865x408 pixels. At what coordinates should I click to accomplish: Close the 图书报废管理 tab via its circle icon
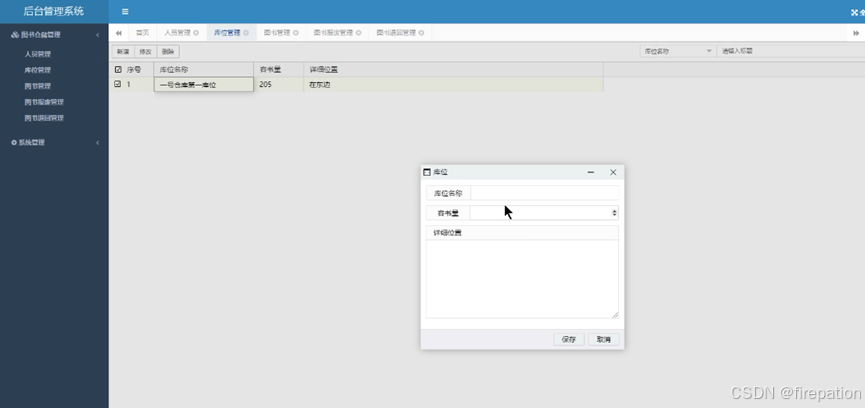pos(359,33)
